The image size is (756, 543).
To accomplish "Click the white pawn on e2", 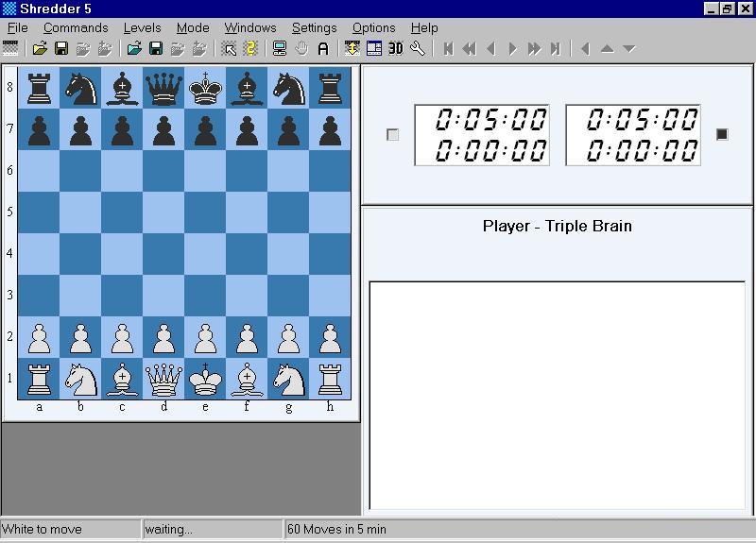I will (205, 337).
